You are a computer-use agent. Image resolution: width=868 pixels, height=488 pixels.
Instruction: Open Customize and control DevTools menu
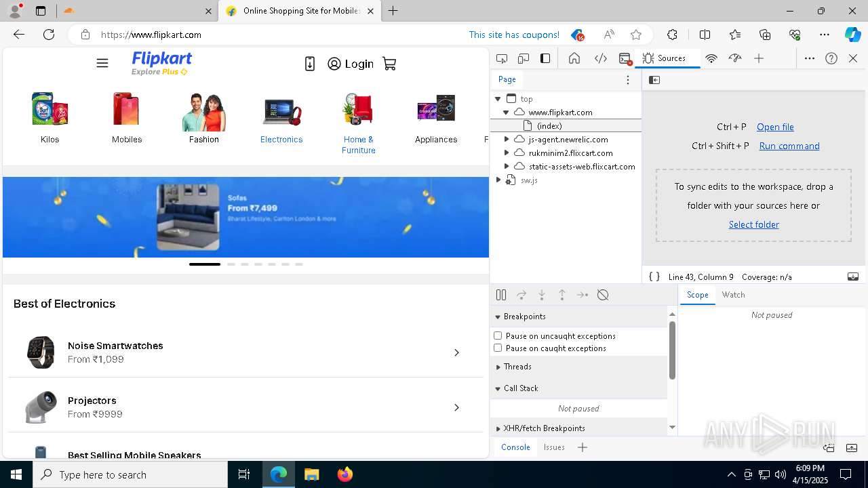click(x=810, y=58)
